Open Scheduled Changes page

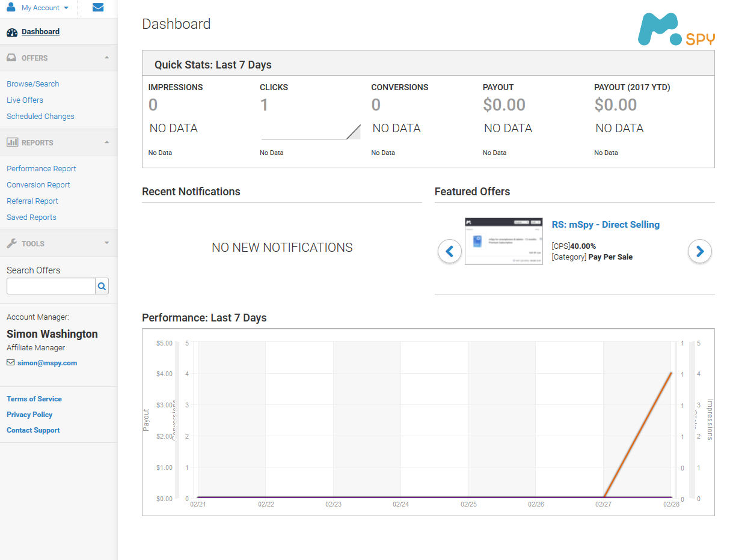click(40, 117)
